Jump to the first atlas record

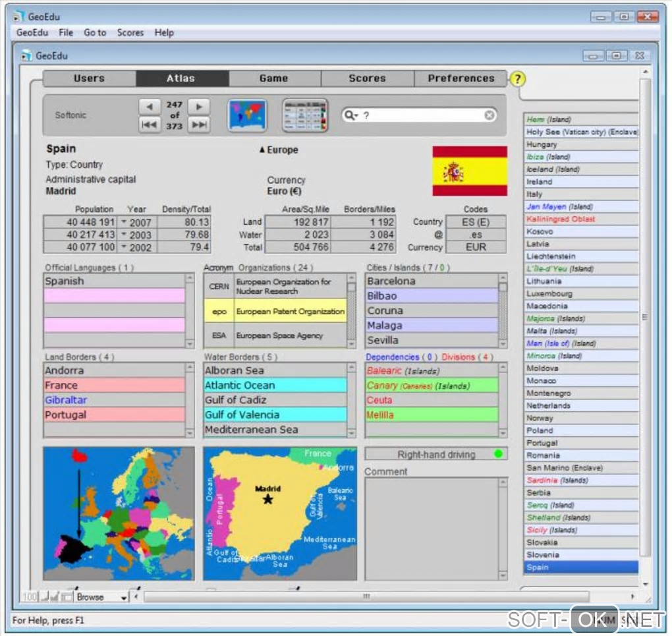tap(150, 125)
